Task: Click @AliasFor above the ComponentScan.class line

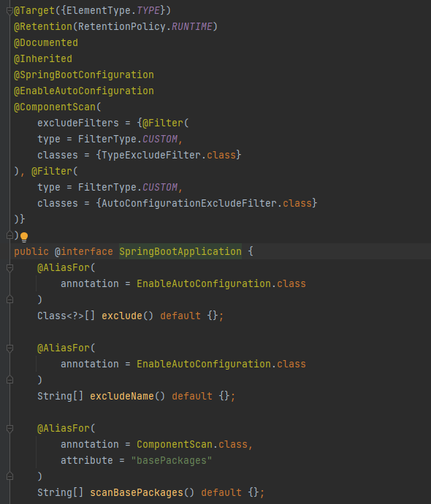Action: click(64, 429)
